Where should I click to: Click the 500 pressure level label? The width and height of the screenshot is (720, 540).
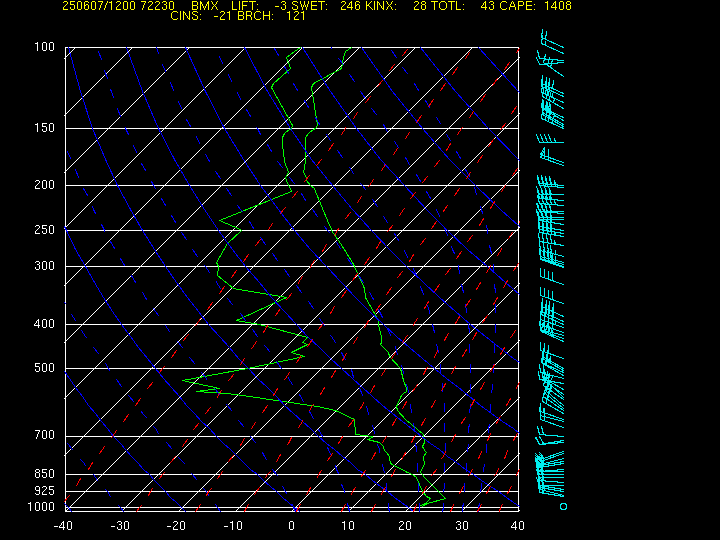[x=45, y=368]
